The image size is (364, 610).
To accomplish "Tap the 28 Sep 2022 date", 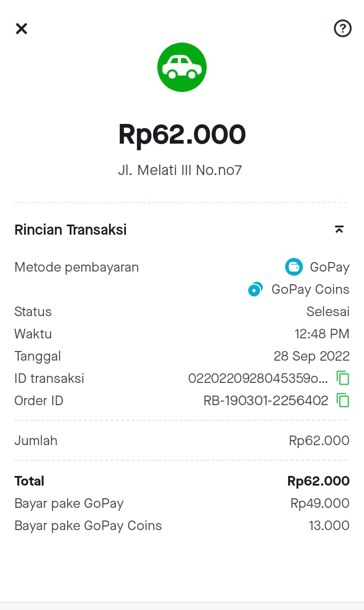I will pos(311,356).
